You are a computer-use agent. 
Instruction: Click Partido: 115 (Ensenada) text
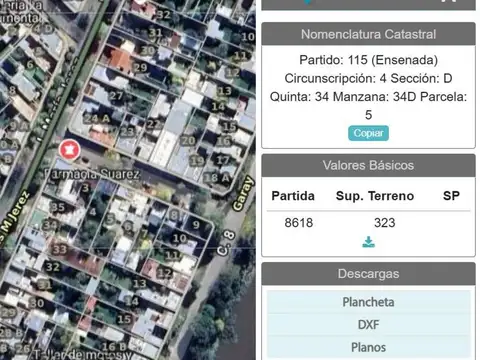pyautogui.click(x=368, y=60)
